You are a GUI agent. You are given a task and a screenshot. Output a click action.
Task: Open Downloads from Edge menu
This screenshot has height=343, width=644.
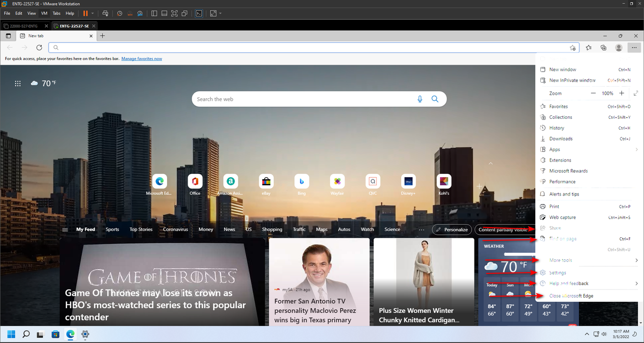(588, 139)
